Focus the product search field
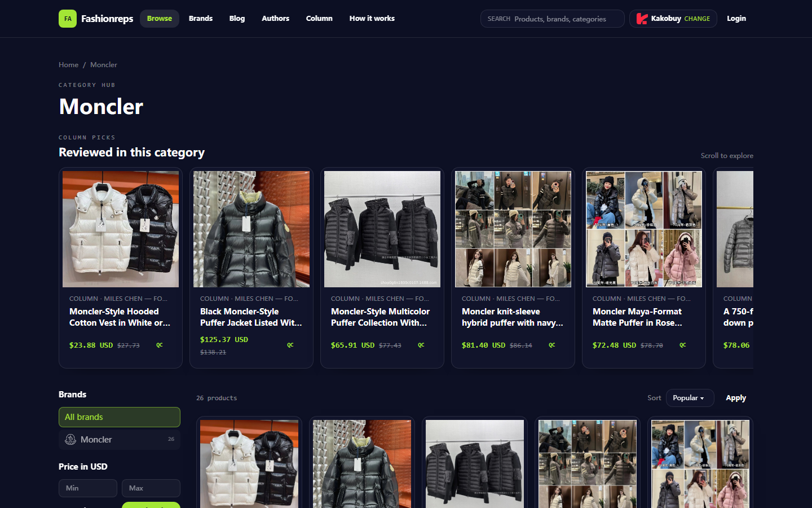This screenshot has width=812, height=508. click(553, 19)
